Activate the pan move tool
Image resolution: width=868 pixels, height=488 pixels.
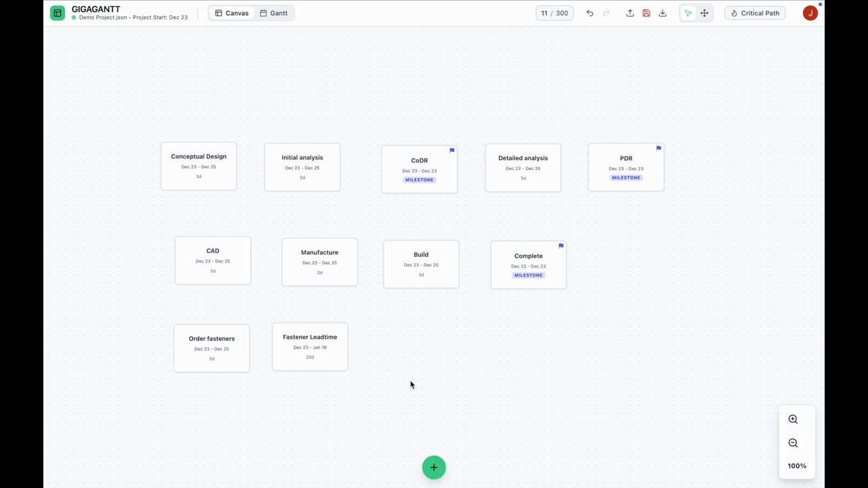click(704, 13)
